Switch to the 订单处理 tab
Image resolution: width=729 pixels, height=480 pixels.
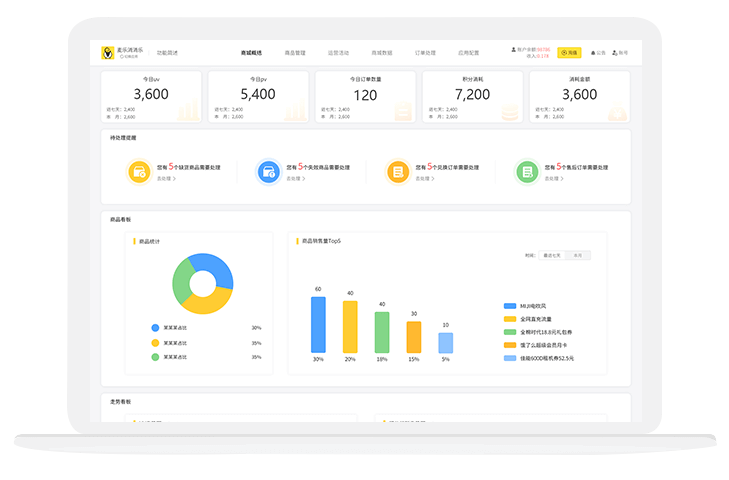click(426, 52)
